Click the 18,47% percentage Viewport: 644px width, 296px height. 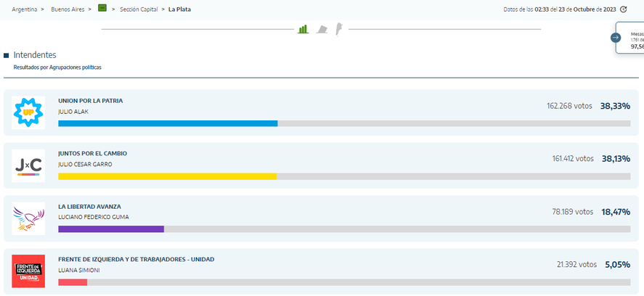pyautogui.click(x=616, y=212)
